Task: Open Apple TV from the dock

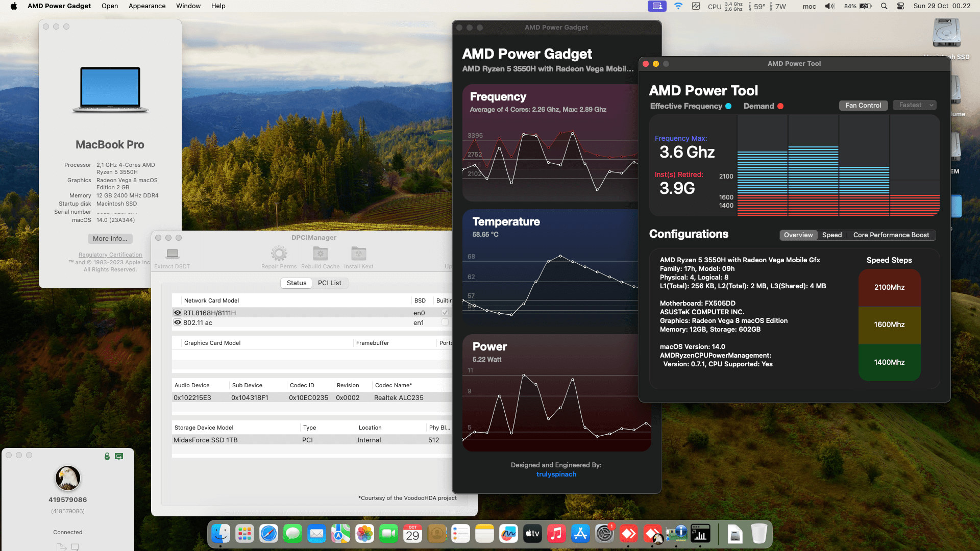Action: coord(532,534)
